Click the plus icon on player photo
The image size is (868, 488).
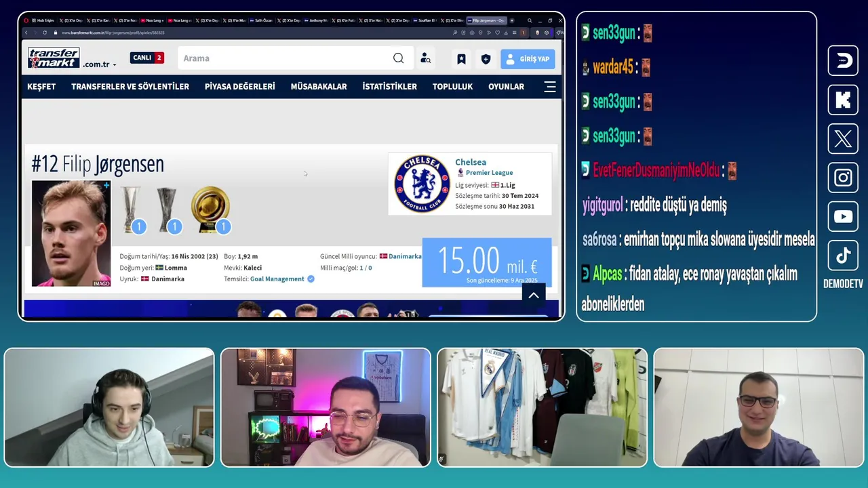tap(106, 184)
